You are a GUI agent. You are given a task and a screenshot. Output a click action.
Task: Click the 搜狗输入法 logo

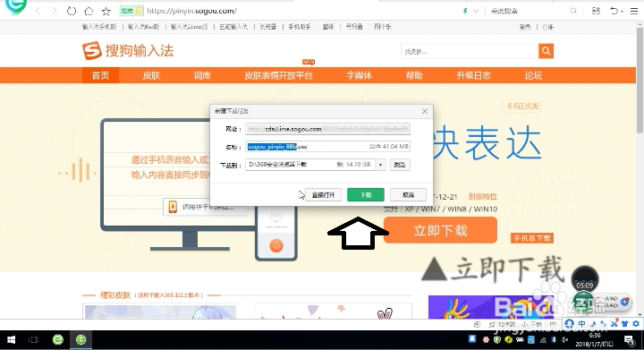click(128, 50)
